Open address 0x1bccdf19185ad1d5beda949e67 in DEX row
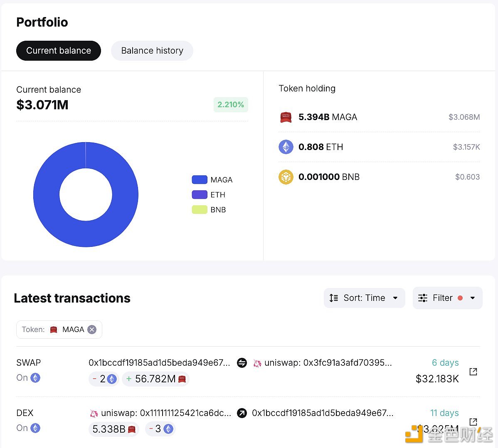 (x=323, y=413)
